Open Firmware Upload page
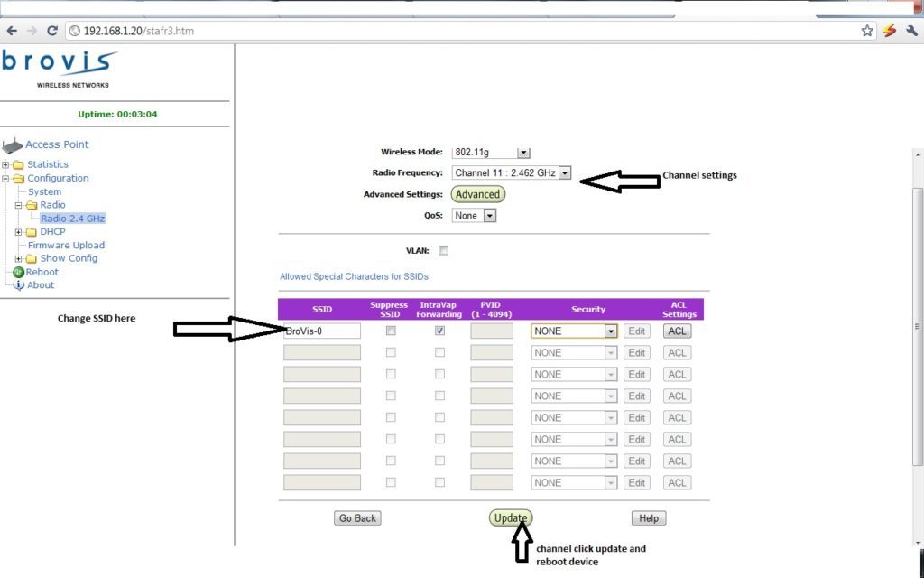 point(66,245)
